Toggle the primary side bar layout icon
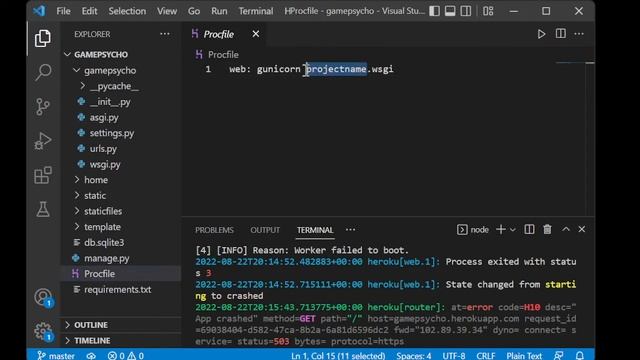The image size is (640, 360). [x=435, y=11]
